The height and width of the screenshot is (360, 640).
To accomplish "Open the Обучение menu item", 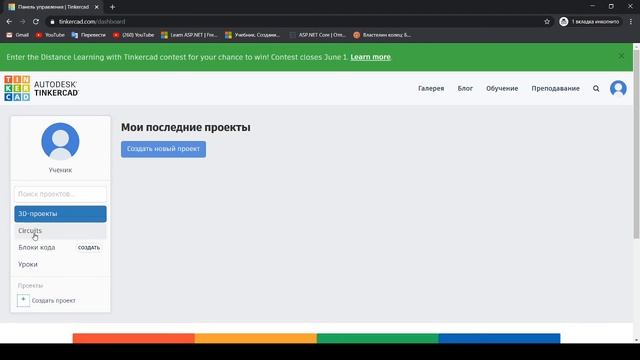I will [502, 88].
